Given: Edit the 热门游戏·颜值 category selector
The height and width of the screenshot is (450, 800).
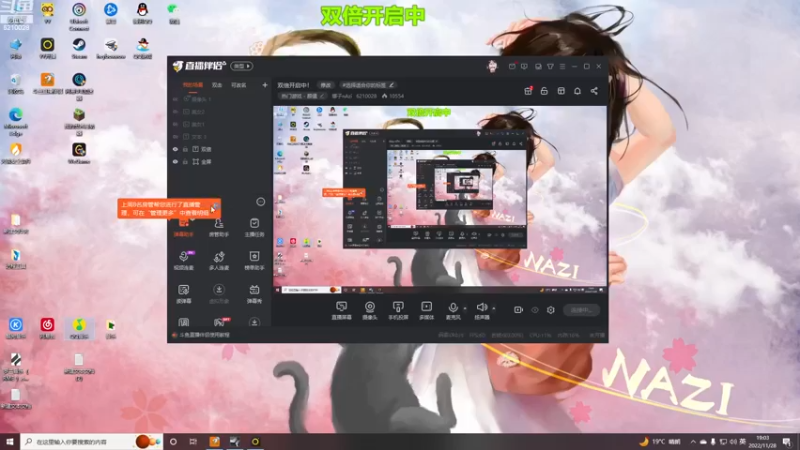Looking at the screenshot, I should (x=302, y=96).
